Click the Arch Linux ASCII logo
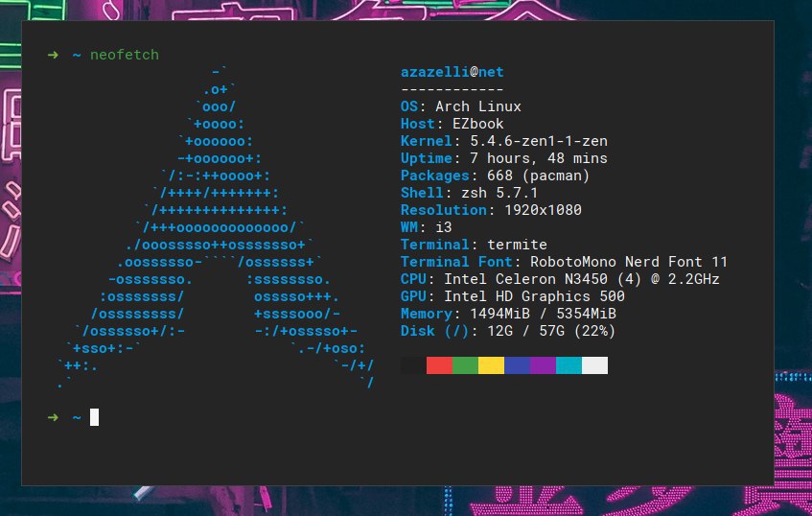The width and height of the screenshot is (812, 516). pos(216,227)
